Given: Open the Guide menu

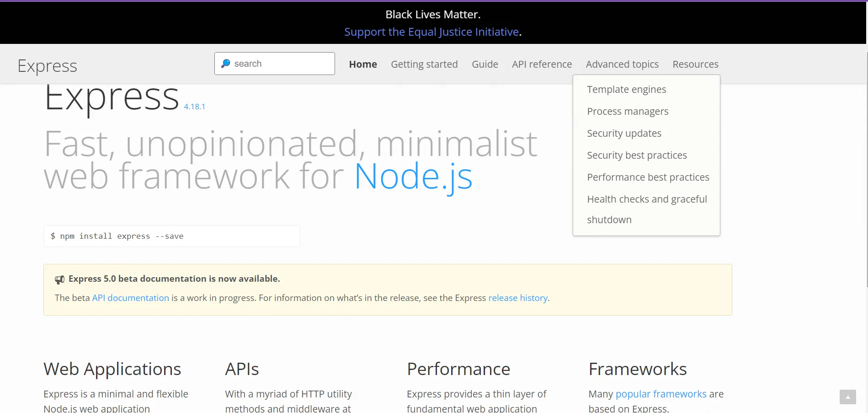Looking at the screenshot, I should 485,64.
